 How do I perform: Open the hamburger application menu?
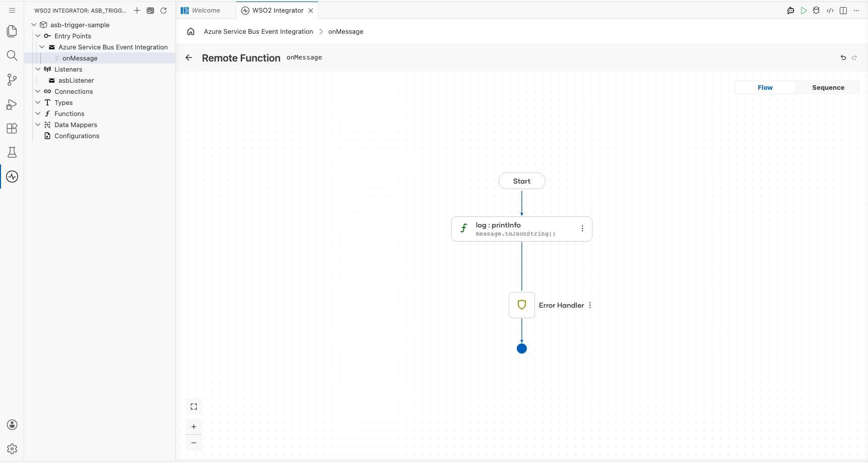[x=12, y=10]
